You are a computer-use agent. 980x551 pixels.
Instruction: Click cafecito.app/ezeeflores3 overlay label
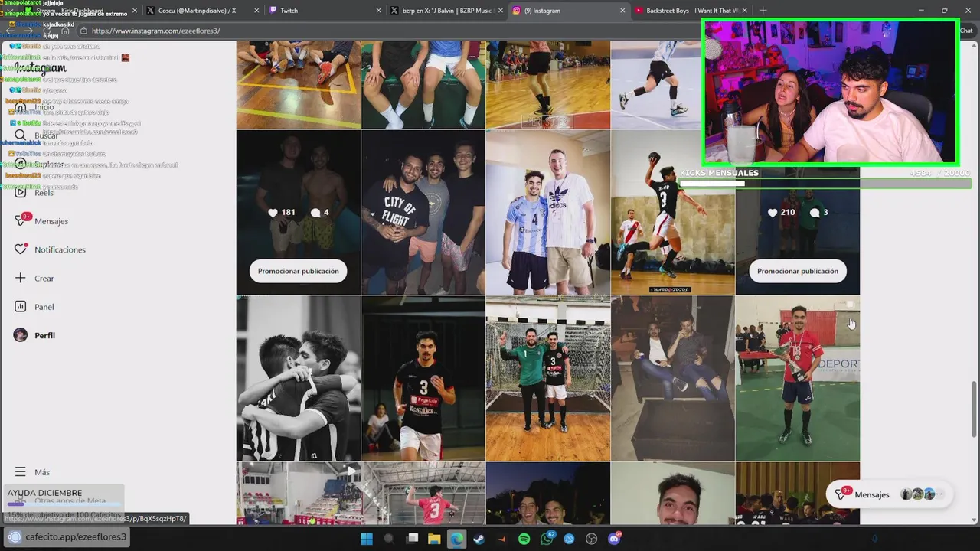[x=76, y=536]
